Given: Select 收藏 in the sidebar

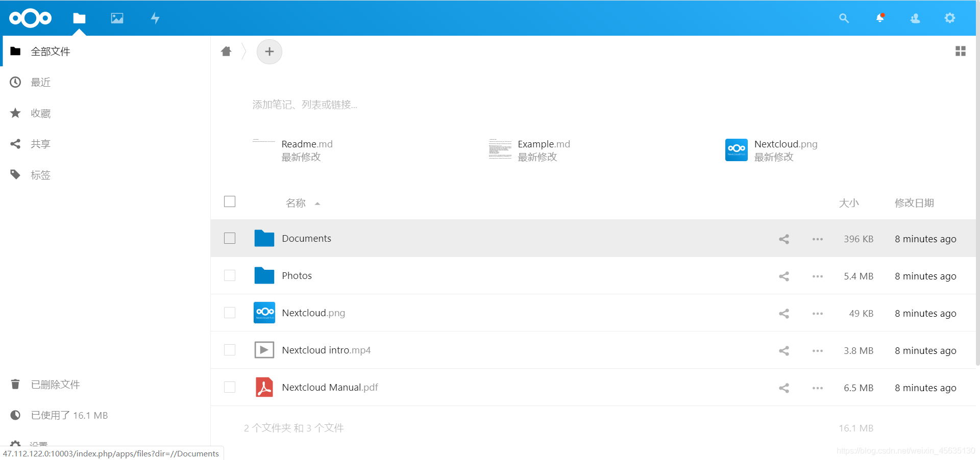Looking at the screenshot, I should coord(105,113).
